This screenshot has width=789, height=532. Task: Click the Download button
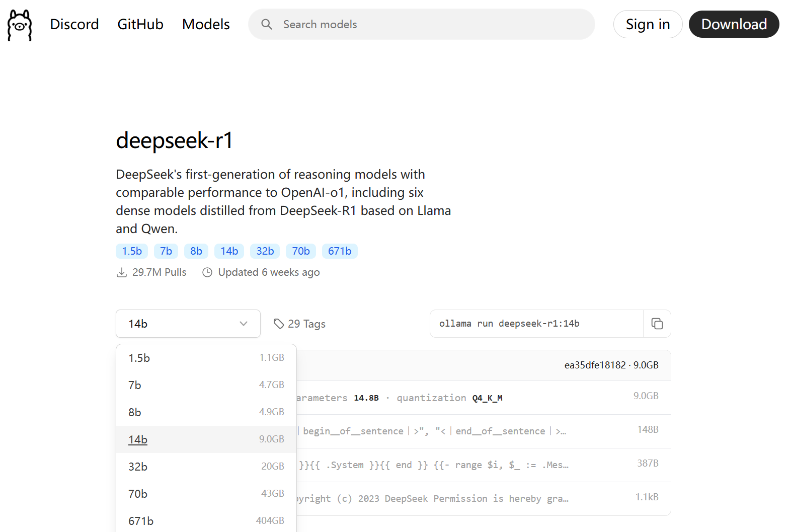tap(734, 24)
